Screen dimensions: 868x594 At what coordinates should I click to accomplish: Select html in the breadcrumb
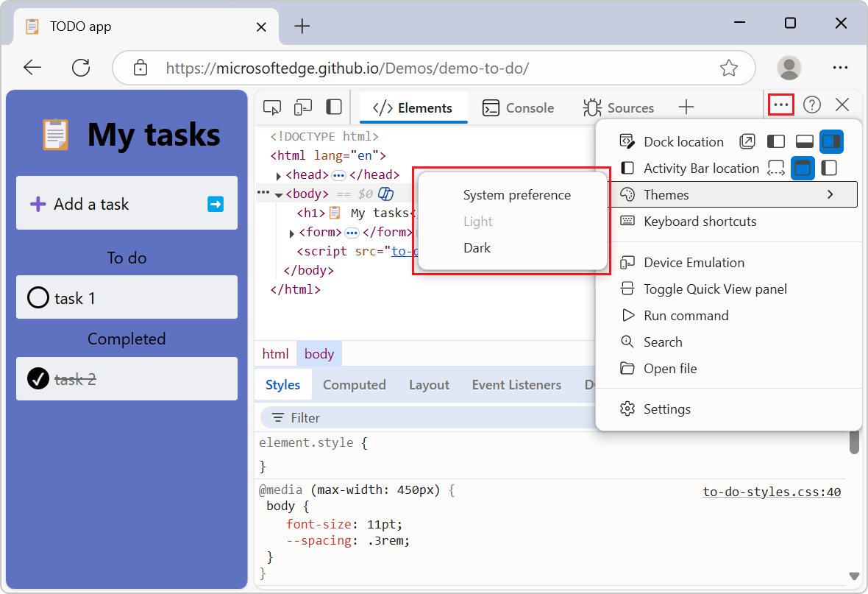(275, 353)
